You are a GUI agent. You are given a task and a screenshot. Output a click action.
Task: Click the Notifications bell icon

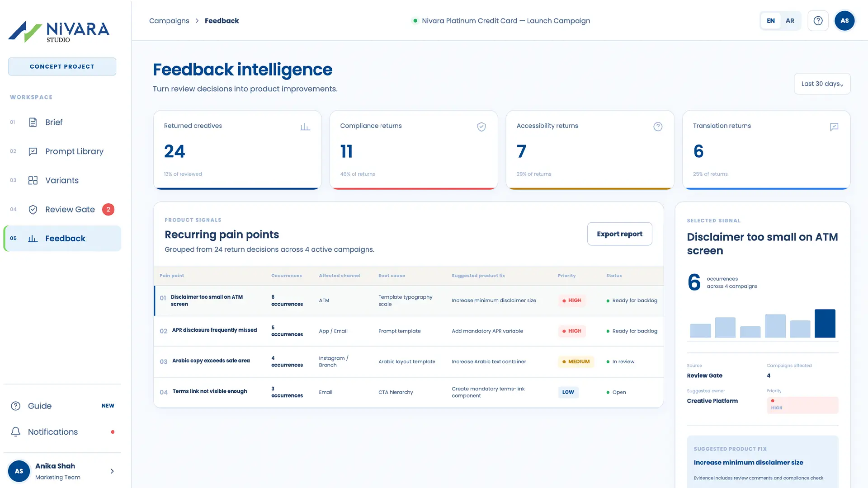click(16, 432)
